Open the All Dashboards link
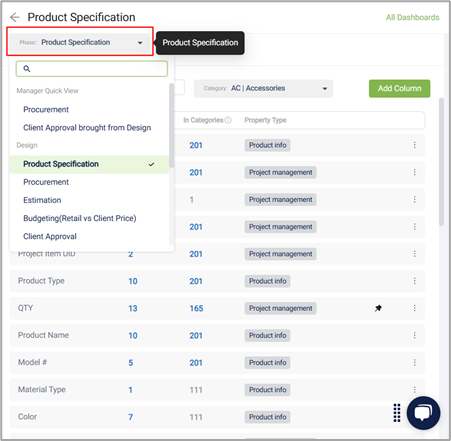This screenshot has height=441, width=451. [412, 17]
